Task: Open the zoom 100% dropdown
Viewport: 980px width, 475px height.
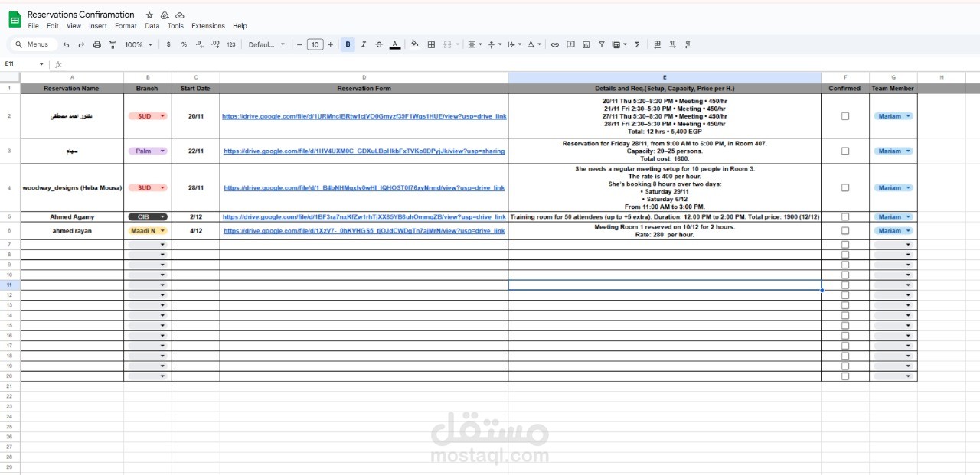Action: 139,44
